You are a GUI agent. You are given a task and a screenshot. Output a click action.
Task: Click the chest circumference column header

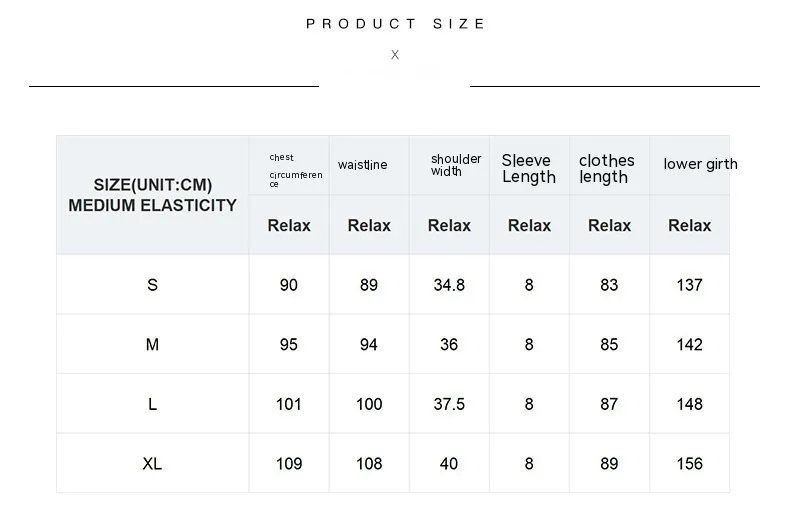tap(295, 170)
